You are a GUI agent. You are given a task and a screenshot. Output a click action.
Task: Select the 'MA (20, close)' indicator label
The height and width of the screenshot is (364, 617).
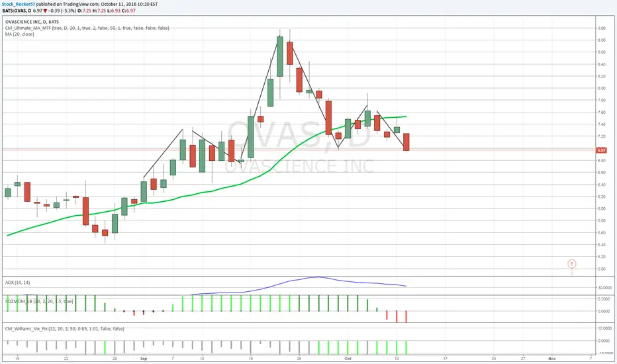pyautogui.click(x=19, y=34)
